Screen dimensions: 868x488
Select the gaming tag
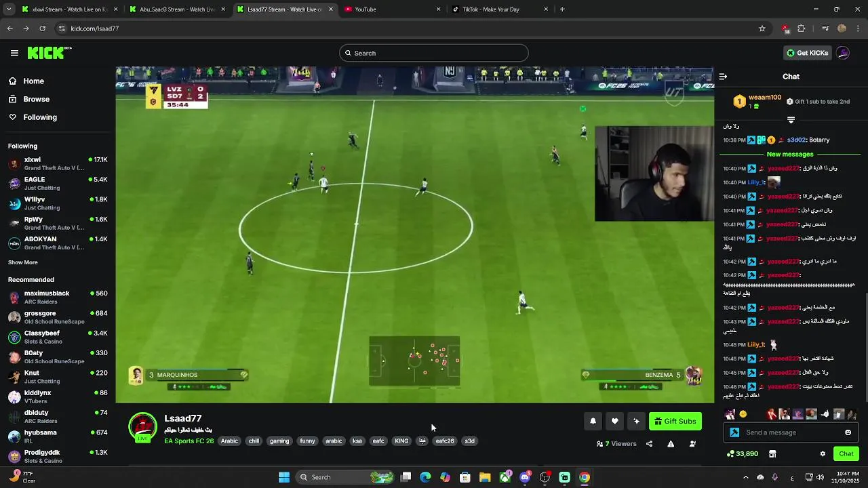[279, 441]
